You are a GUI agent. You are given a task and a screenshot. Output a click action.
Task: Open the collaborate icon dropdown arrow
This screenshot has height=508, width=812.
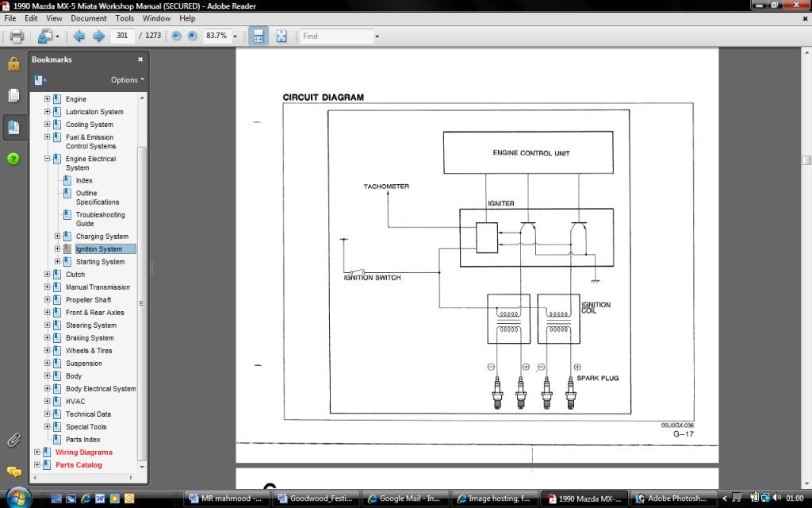click(x=57, y=37)
